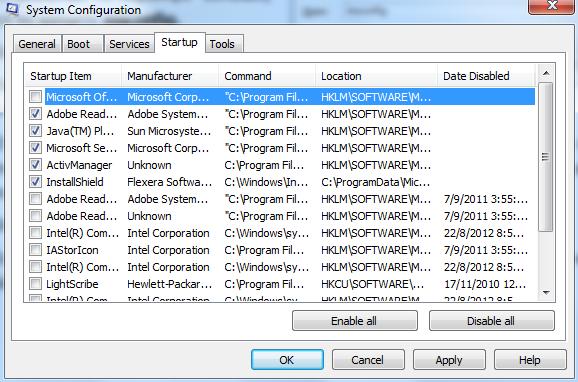Go to the Services tab
Viewport: 578px width, 382px height.
tap(129, 44)
